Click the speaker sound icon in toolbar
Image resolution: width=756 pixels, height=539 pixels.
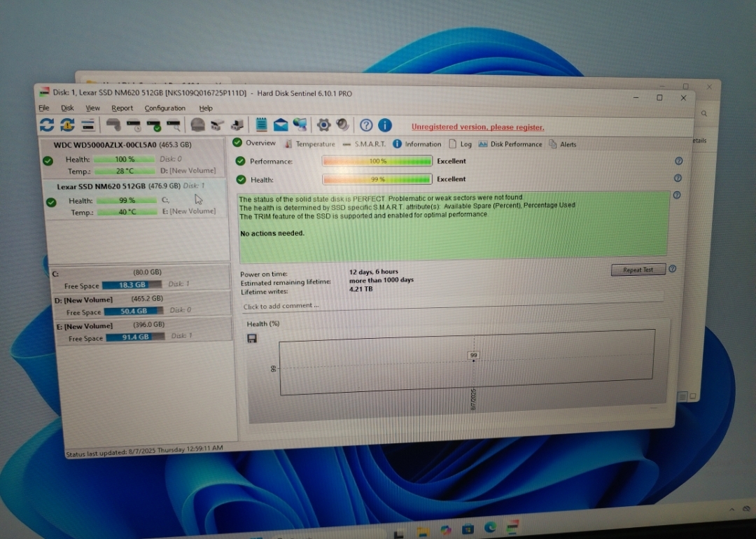[x=343, y=125]
